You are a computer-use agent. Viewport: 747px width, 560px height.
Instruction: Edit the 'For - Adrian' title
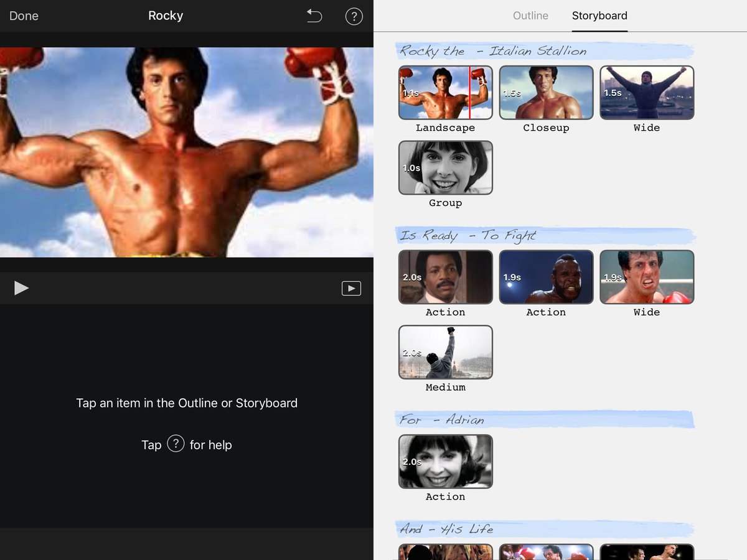545,420
